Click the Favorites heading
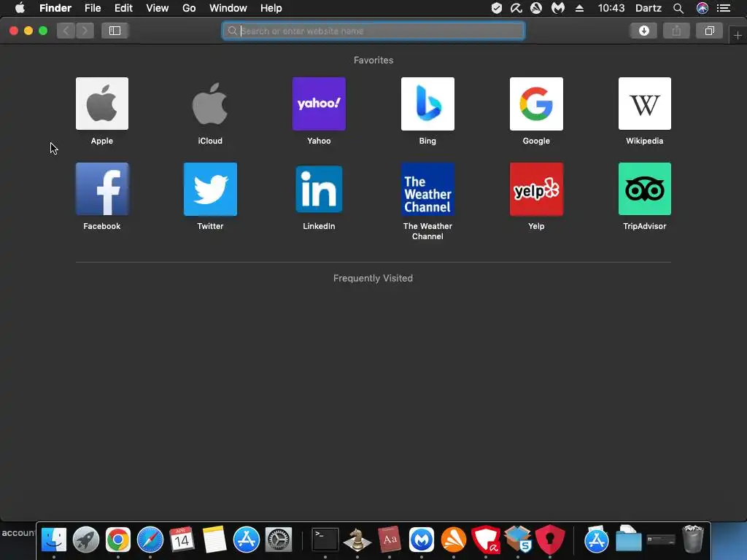This screenshot has height=560, width=747. coord(373,60)
